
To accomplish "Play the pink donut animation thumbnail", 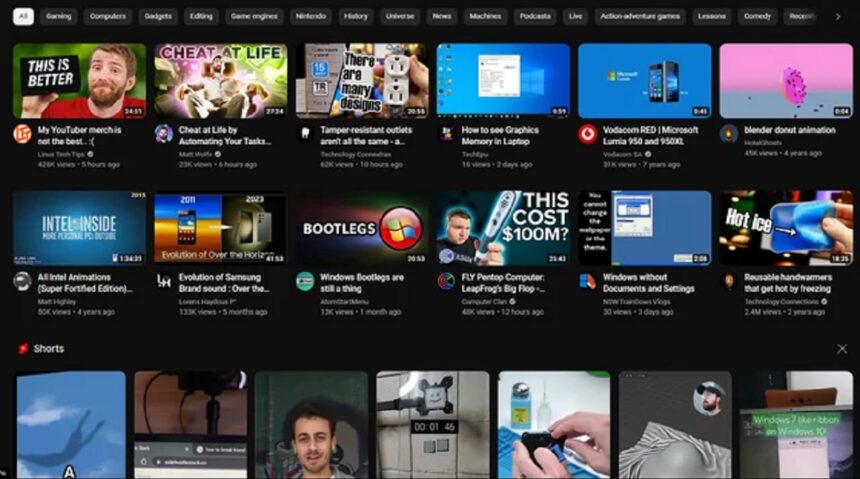I will click(786, 81).
